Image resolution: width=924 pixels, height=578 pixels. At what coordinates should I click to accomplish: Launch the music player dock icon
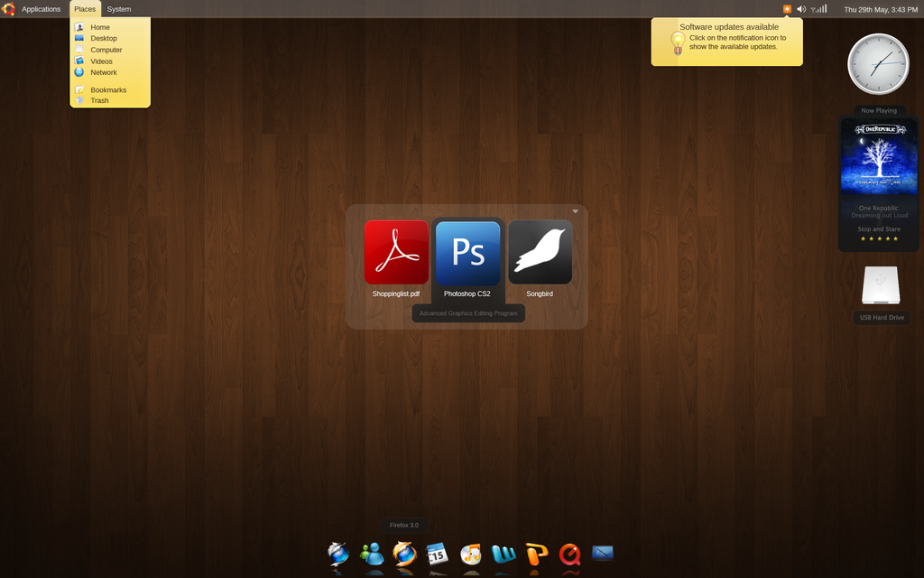click(x=470, y=554)
